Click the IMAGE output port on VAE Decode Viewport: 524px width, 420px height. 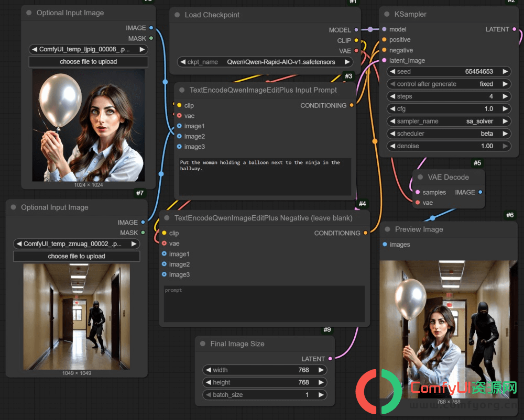pyautogui.click(x=480, y=192)
